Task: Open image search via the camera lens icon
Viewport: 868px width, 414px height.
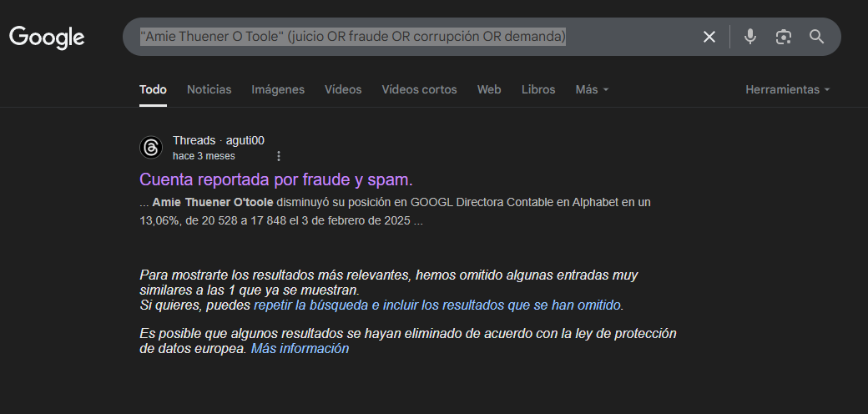Action: pos(784,37)
